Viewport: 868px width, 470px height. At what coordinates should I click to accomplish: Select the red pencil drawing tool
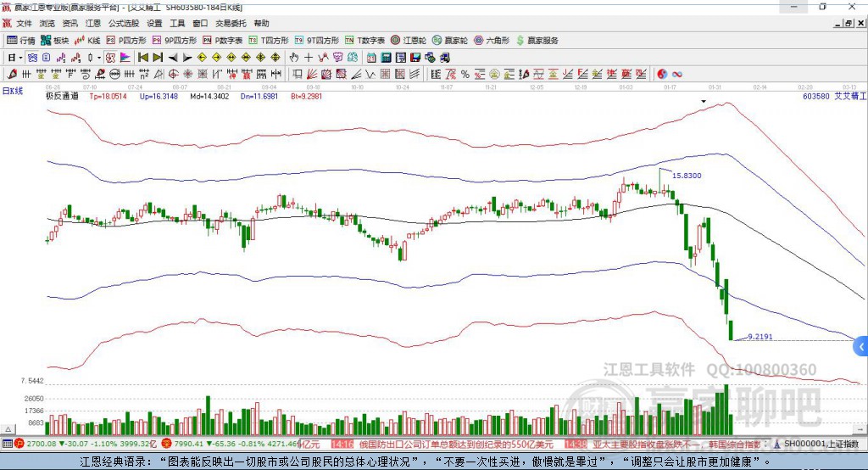(12, 75)
